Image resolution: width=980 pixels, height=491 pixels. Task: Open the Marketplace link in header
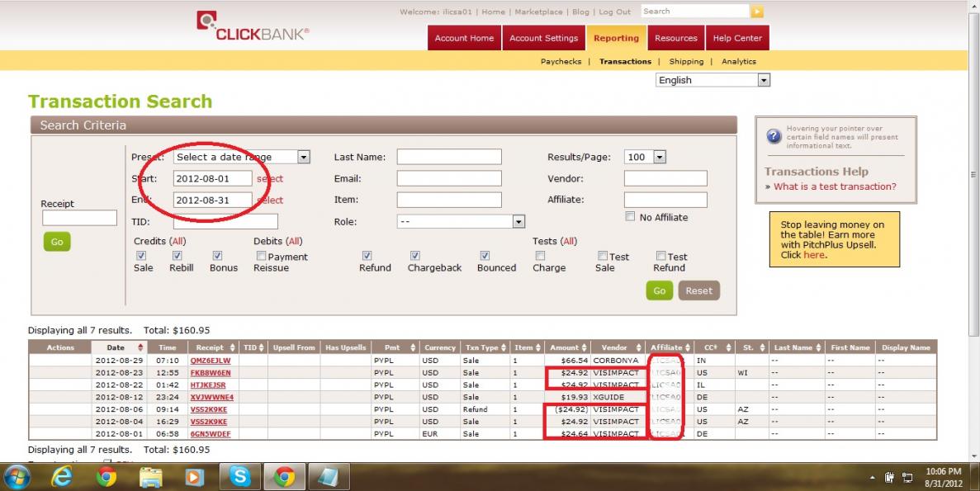(x=539, y=12)
